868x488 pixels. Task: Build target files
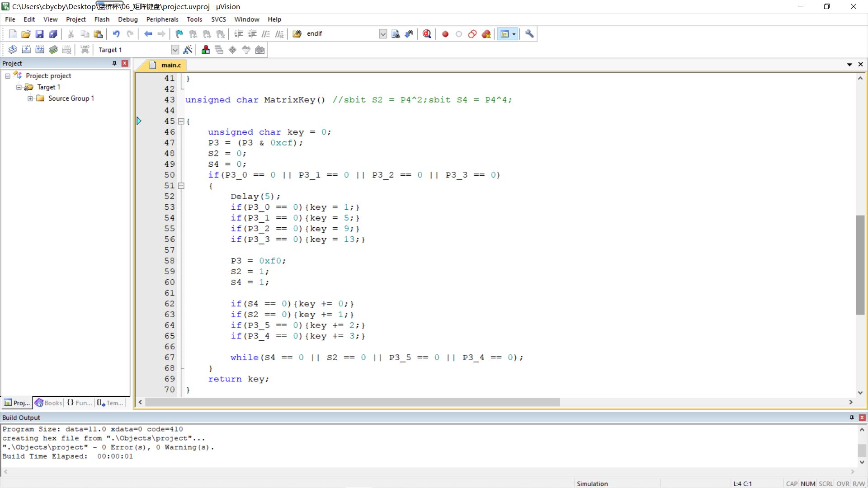coord(26,50)
